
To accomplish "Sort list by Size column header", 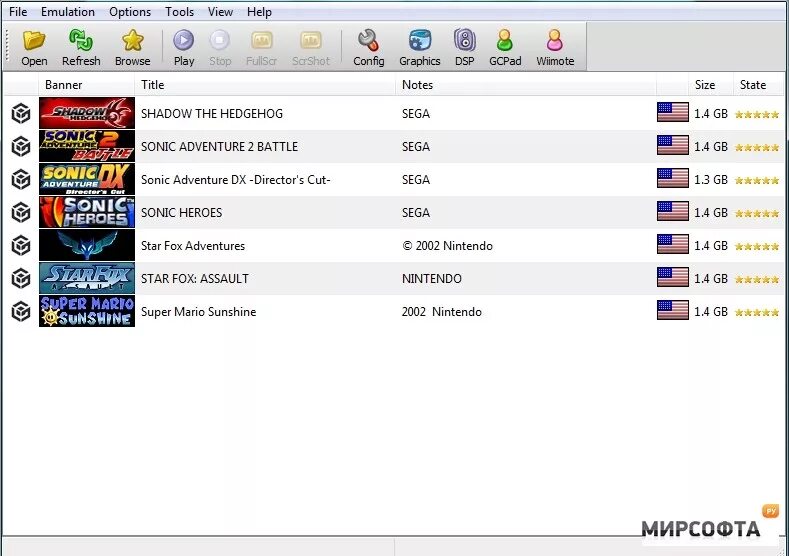I will coord(711,85).
